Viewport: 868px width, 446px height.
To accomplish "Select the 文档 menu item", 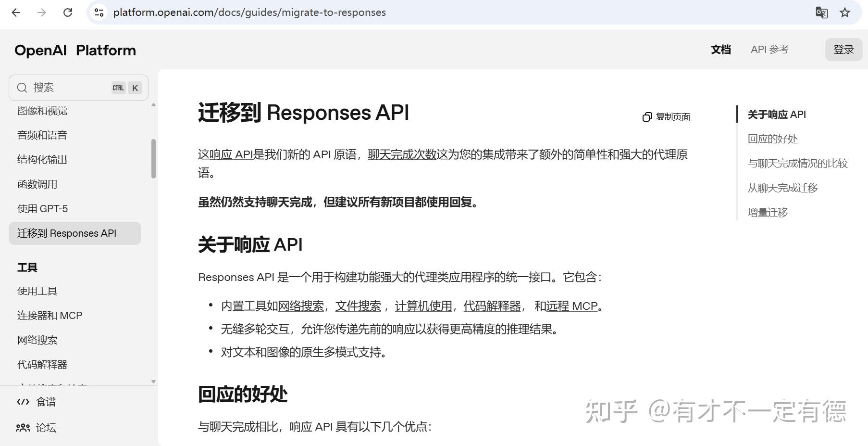I will pos(720,50).
